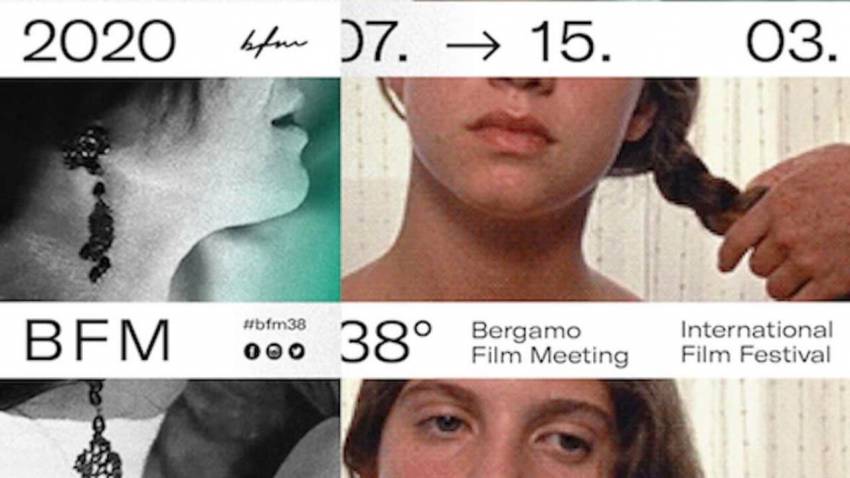850x478 pixels.
Task: Click the Facebook icon under #bfm38
Action: (x=252, y=351)
